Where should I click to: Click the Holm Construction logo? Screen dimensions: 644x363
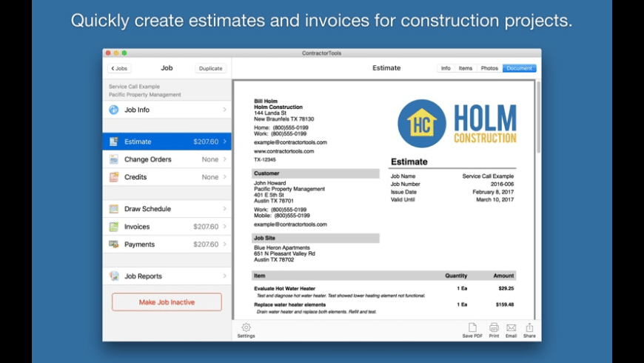point(457,123)
